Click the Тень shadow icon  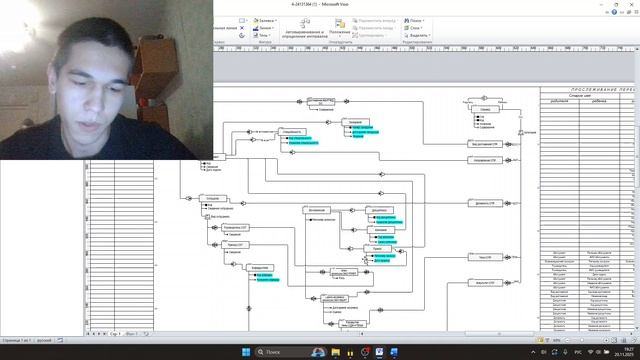tap(256, 35)
